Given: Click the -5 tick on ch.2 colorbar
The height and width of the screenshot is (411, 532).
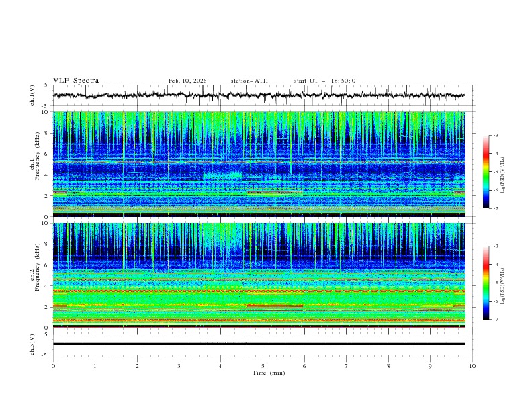Looking at the screenshot, I should (495, 283).
